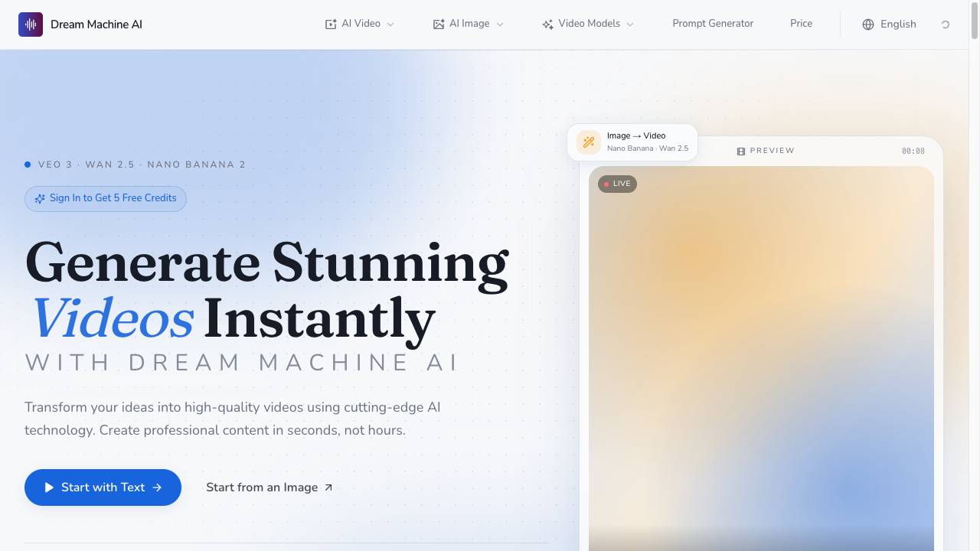Click Sign In to Get 5 Free Credits
Image resolution: width=980 pixels, height=551 pixels.
[106, 198]
